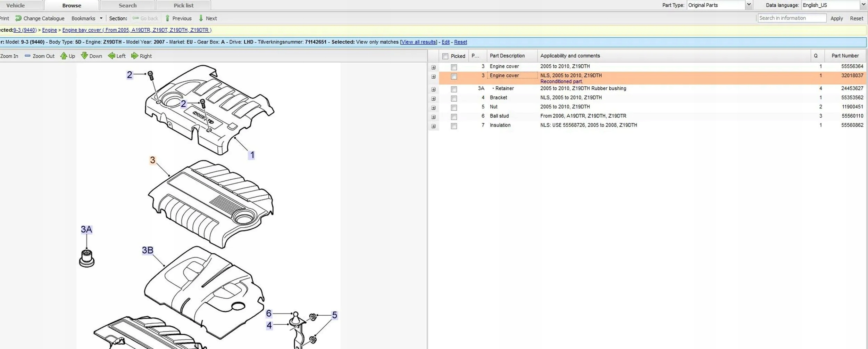The height and width of the screenshot is (349, 868).
Task: Click part number 55353562 cell
Action: (x=852, y=98)
